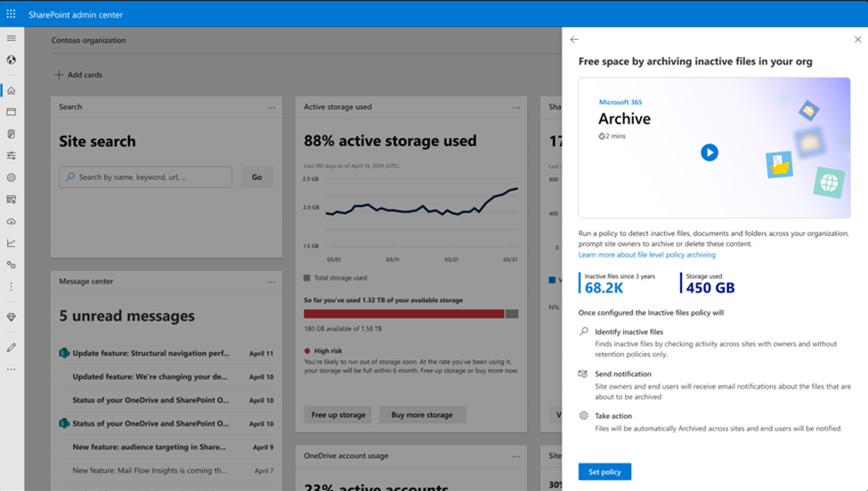The width and height of the screenshot is (868, 491).
Task: Toggle the hamburger navigation menu
Action: [11, 38]
